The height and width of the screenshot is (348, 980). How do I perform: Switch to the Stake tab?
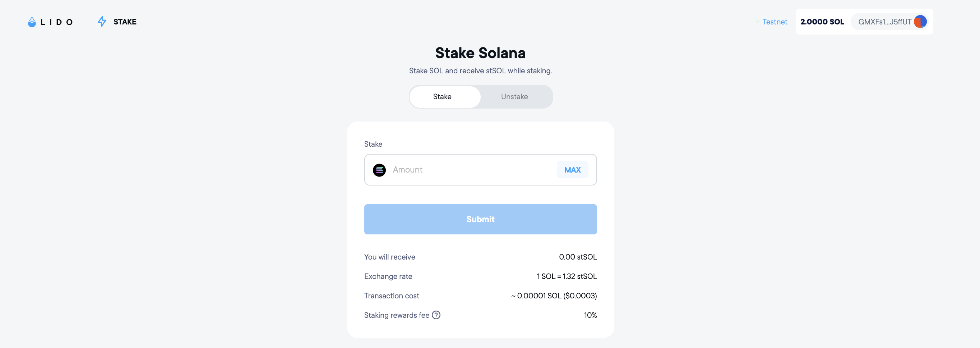(442, 97)
